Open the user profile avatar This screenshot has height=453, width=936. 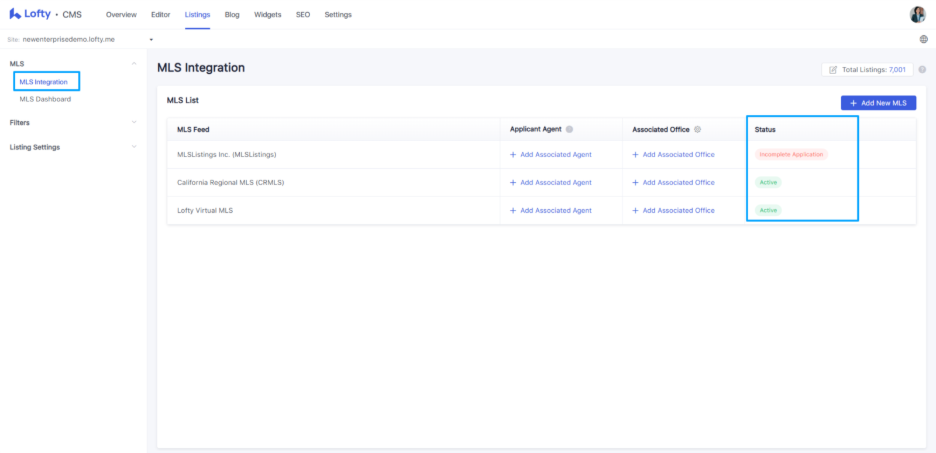coord(917,14)
